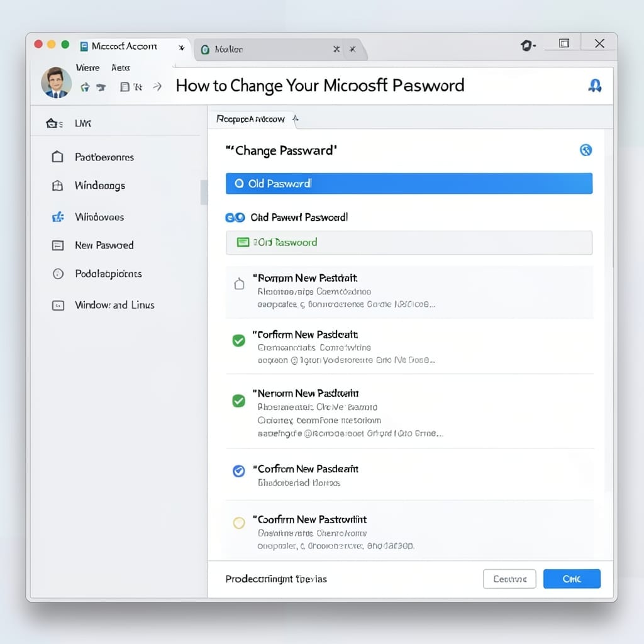Click the grey flag toolbar icon

pos(101,87)
